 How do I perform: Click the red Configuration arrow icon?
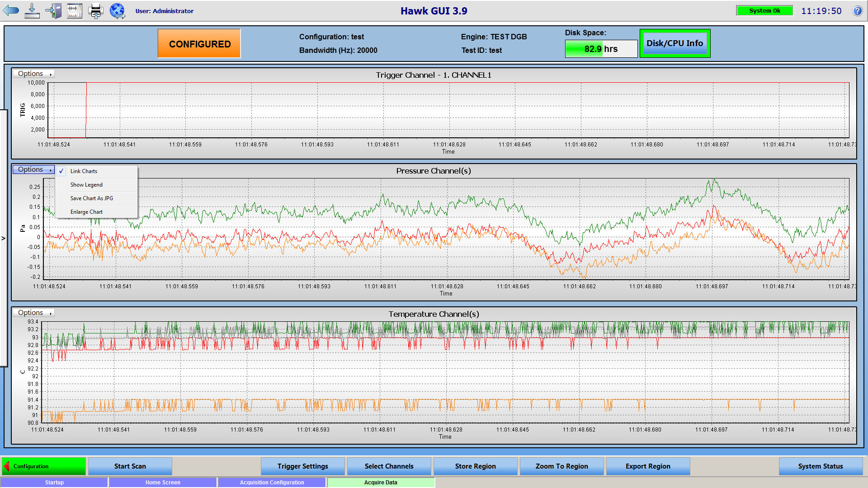(x=6, y=466)
